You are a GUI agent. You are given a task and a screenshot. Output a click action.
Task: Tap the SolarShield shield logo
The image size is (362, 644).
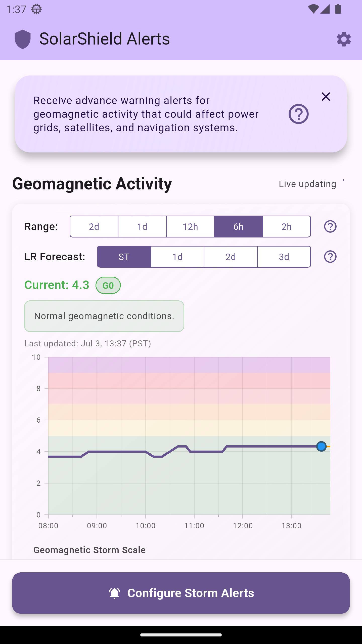(23, 39)
